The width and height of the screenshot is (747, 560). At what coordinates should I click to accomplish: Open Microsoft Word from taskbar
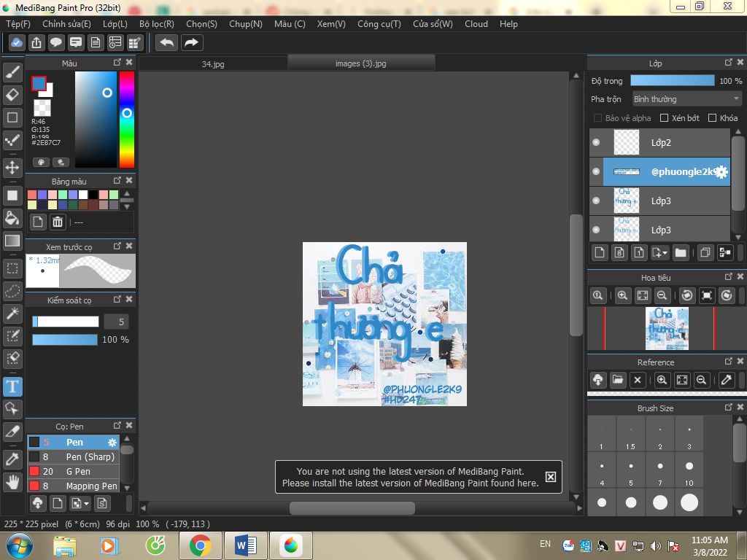tap(246, 545)
